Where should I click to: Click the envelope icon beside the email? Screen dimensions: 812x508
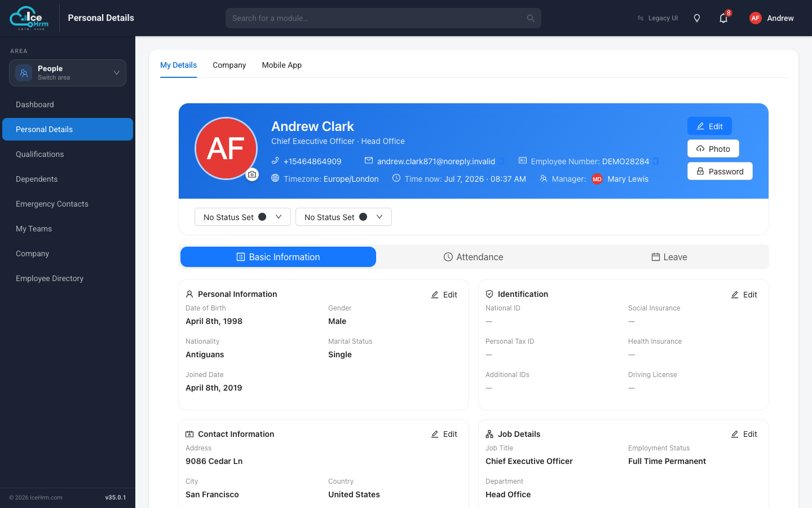click(x=369, y=161)
